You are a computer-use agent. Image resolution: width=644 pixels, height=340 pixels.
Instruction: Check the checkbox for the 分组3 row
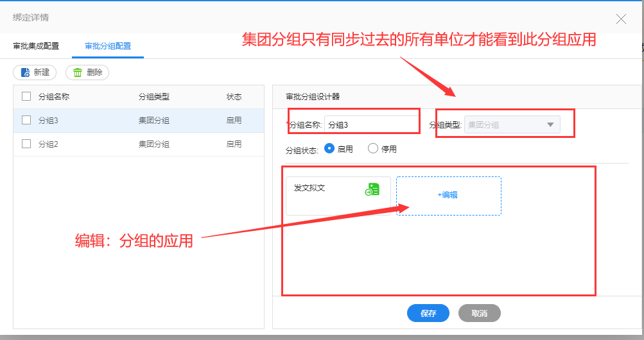[x=26, y=120]
